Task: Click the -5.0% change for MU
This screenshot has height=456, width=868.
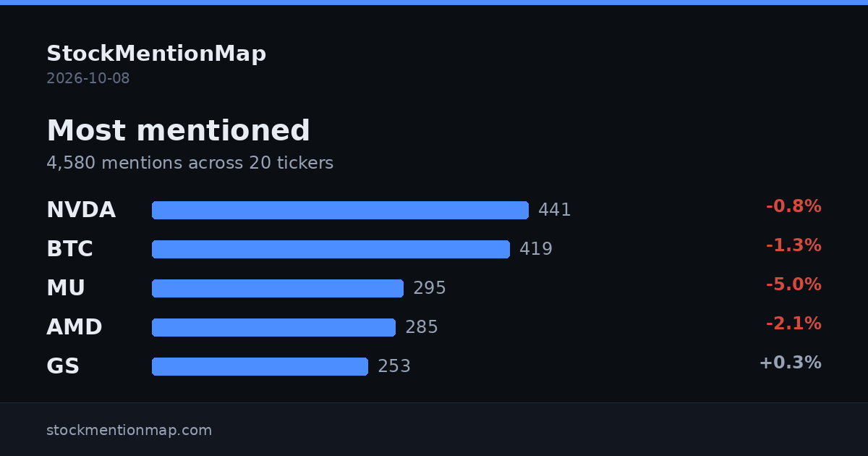Action: pos(793,284)
